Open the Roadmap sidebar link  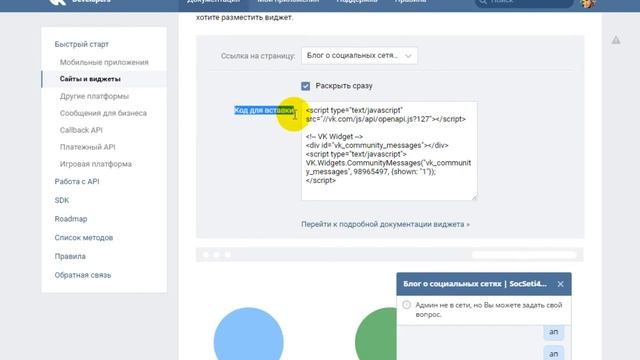(71, 219)
